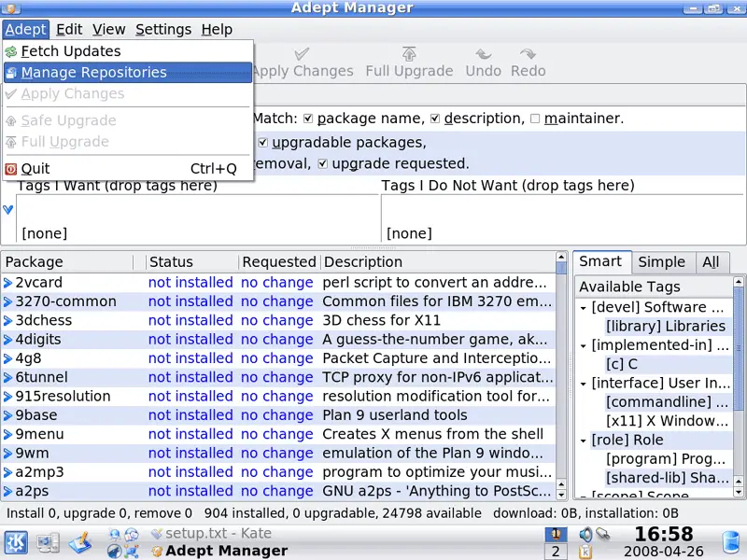Select the [program] tag item
Image resolution: width=747 pixels, height=560 pixels.
pos(666,459)
